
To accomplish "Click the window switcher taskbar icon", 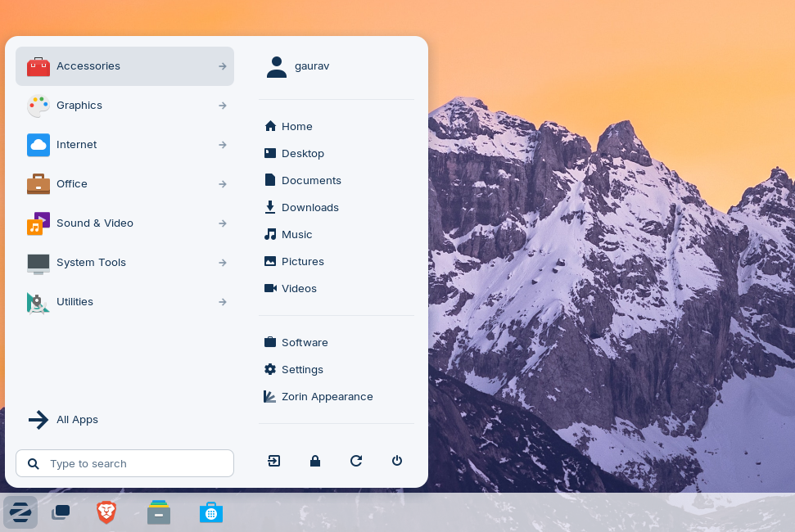I will [x=61, y=512].
